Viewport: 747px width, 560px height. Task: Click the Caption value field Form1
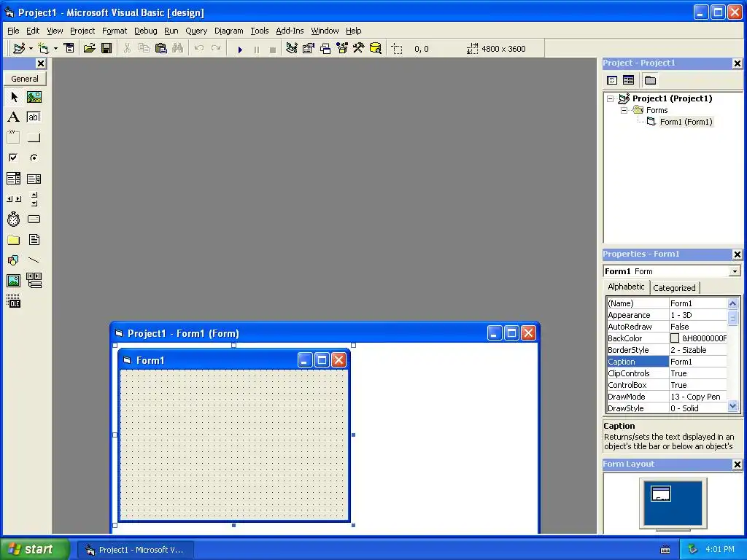[698, 362]
